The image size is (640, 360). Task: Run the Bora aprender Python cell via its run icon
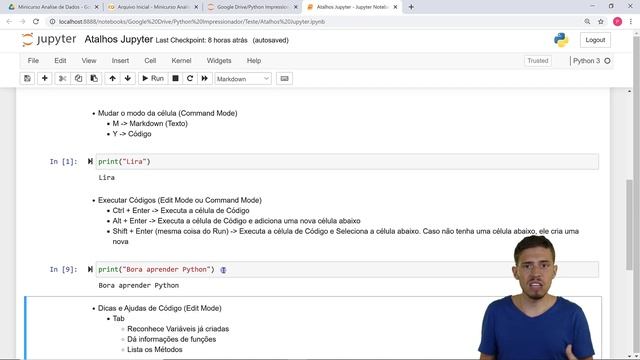click(90, 269)
